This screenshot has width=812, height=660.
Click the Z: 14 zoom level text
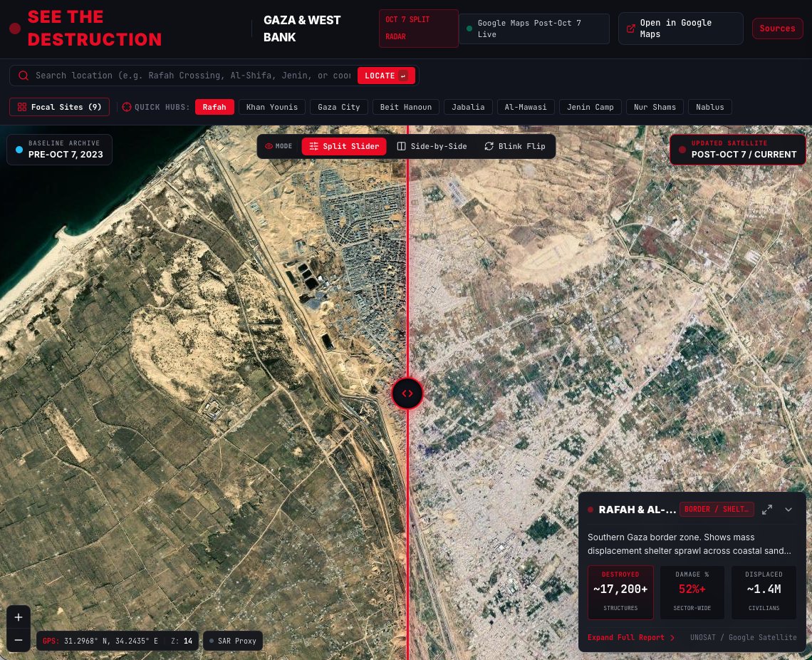pyautogui.click(x=181, y=641)
